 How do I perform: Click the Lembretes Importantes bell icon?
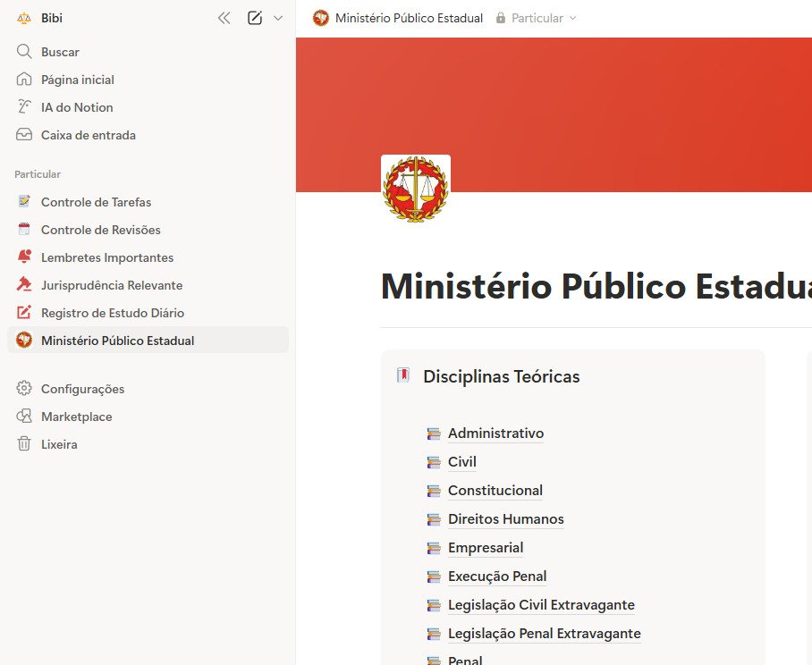(x=23, y=257)
